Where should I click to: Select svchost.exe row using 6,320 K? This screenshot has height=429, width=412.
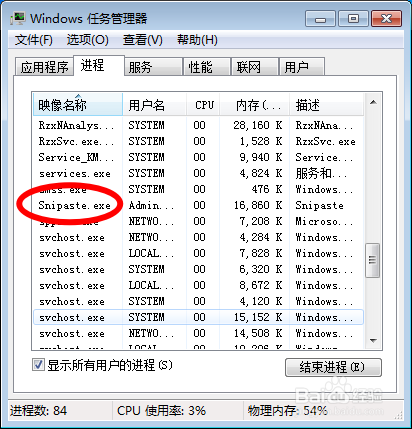[x=198, y=269]
